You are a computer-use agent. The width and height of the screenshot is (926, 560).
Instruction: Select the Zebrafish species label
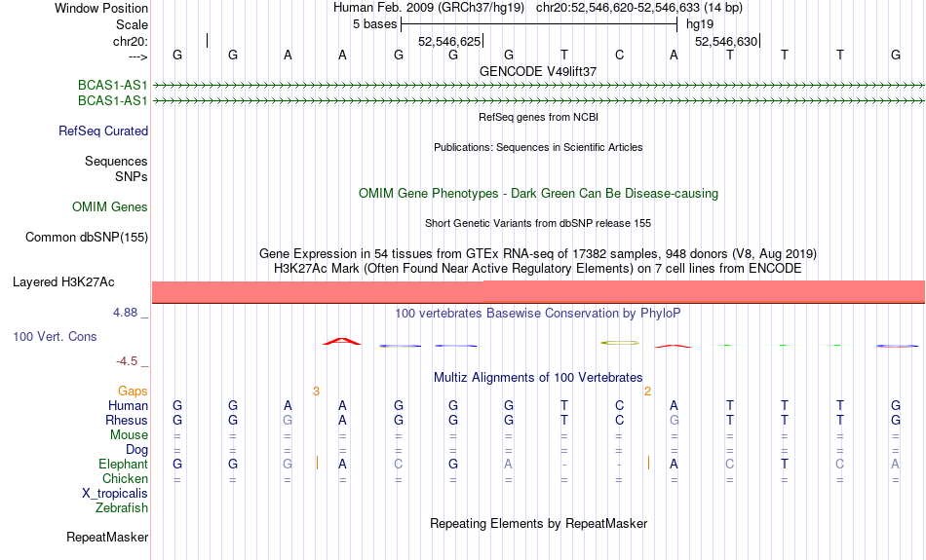click(x=122, y=507)
